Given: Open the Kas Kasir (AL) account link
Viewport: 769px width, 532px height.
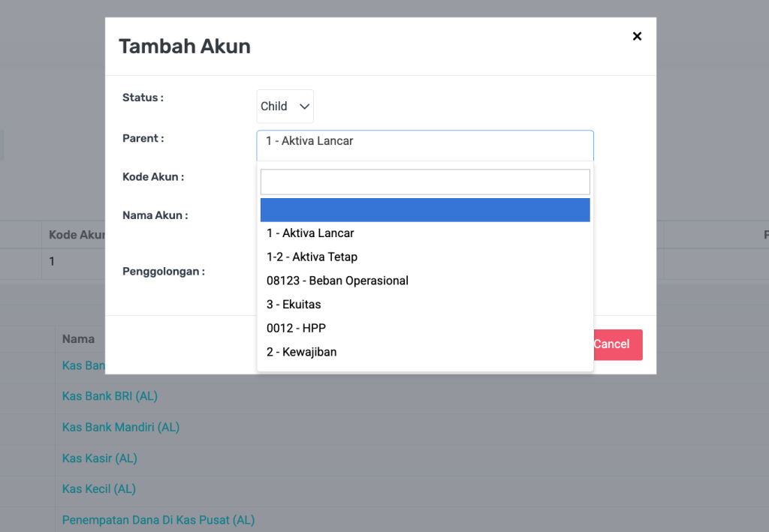Looking at the screenshot, I should point(100,458).
